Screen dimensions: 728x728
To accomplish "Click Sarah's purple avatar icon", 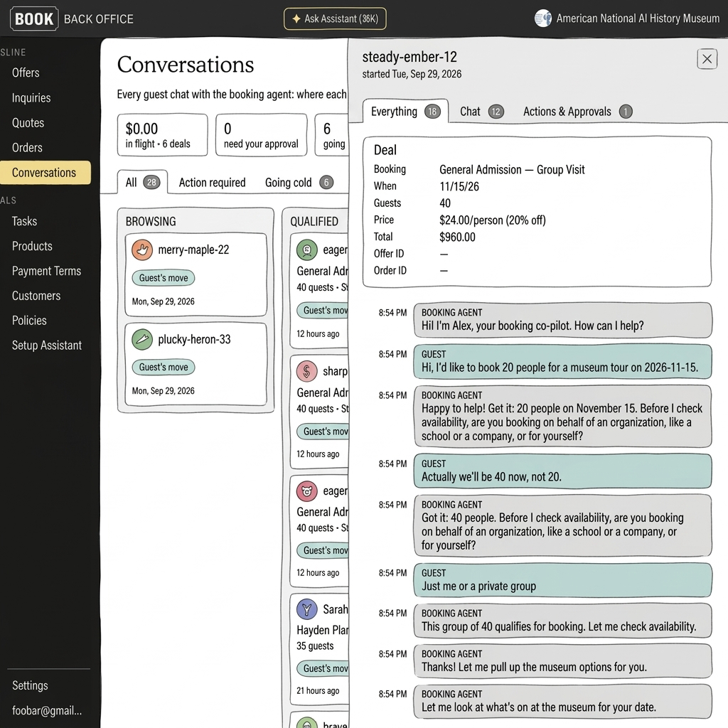I will 307,609.
